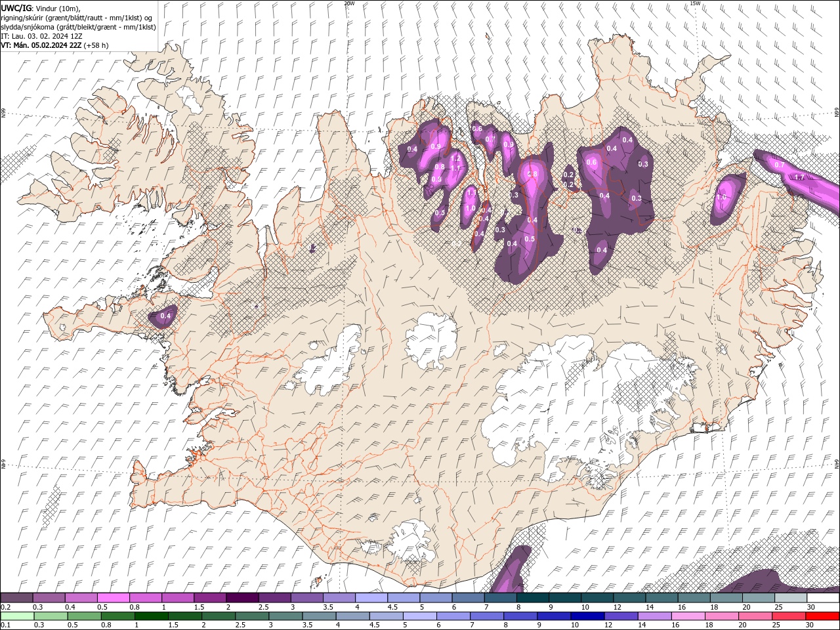Select bottom legend light blue swatch starting at 5
Image resolution: width=840 pixels, height=630 pixels.
[x=419, y=616]
